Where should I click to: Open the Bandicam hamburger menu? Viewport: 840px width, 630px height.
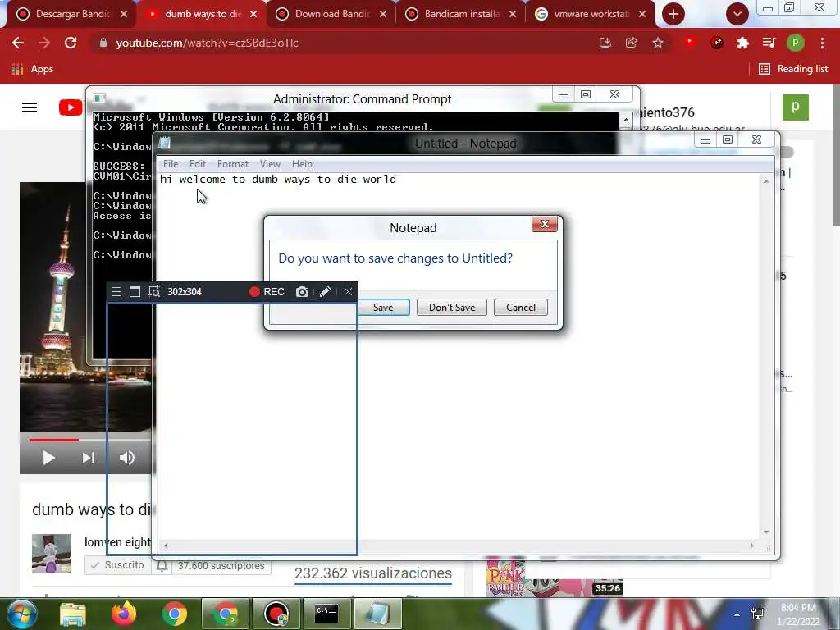click(116, 292)
